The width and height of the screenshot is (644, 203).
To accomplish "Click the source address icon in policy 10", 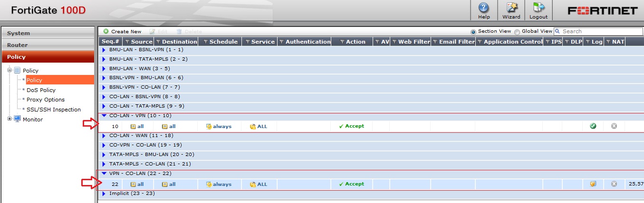I will pos(133,127).
